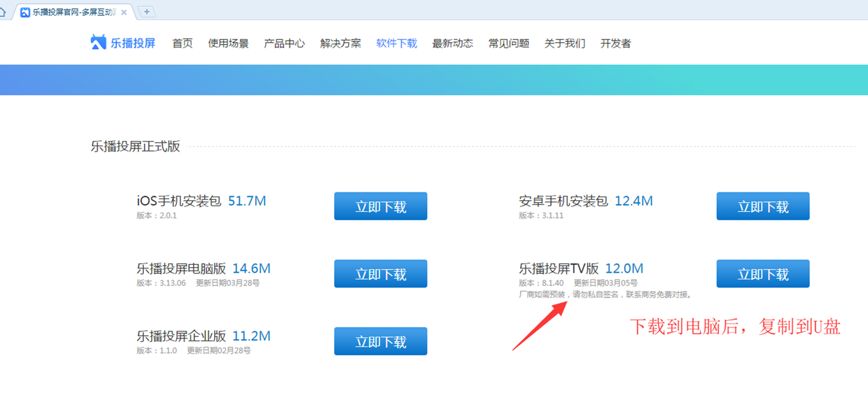Click the 更新日期03月05号 update date
Image resolution: width=868 pixels, height=397 pixels.
(x=605, y=283)
